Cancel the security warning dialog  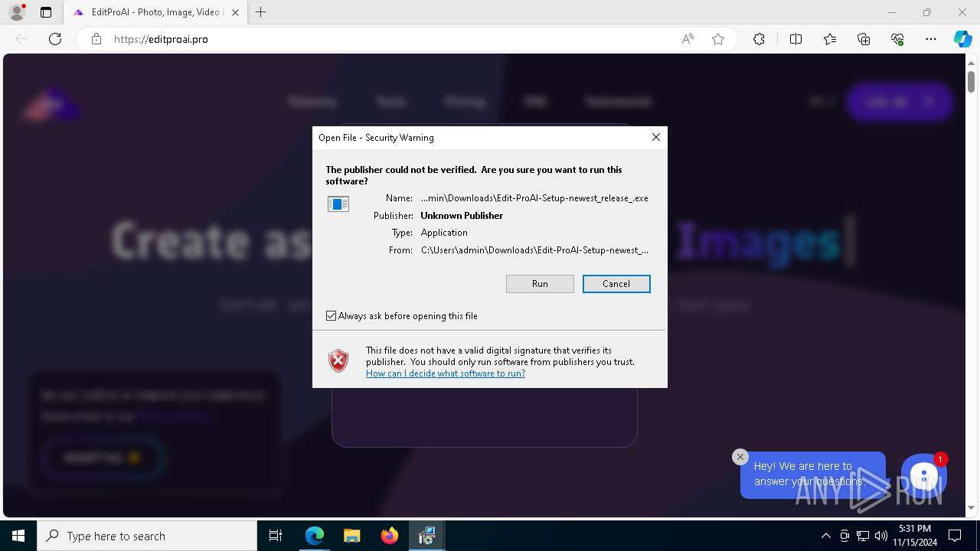click(616, 284)
